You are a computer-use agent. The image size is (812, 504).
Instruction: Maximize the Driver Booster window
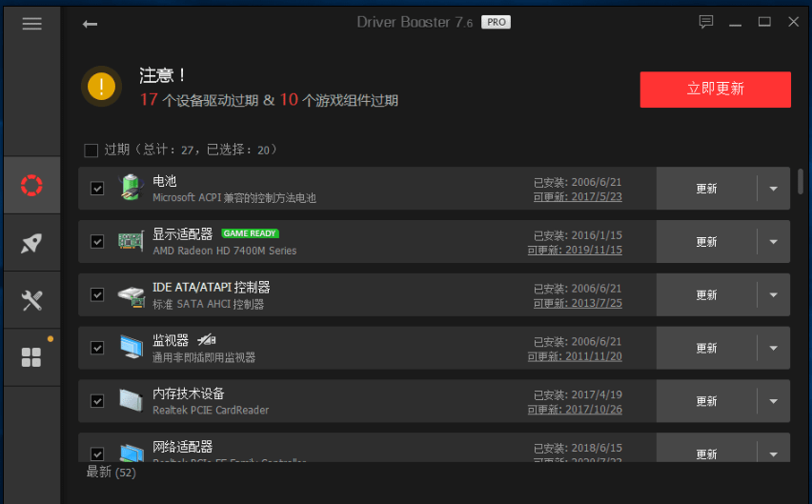coord(764,22)
